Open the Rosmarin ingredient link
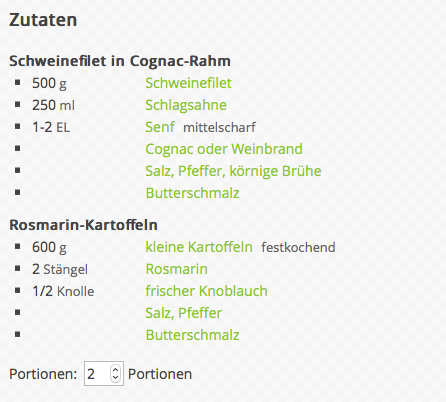Viewport: 446px width, 402px height. point(176,269)
